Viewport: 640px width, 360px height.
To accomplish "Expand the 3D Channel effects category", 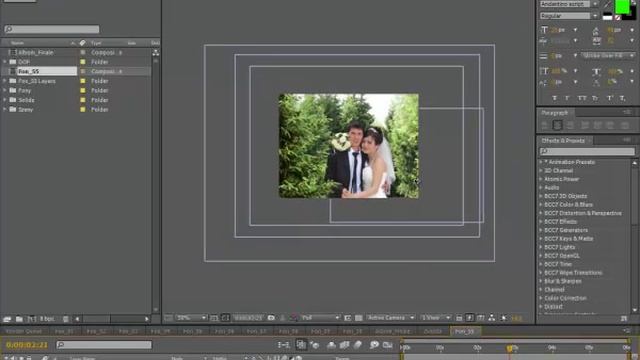I will [541, 171].
